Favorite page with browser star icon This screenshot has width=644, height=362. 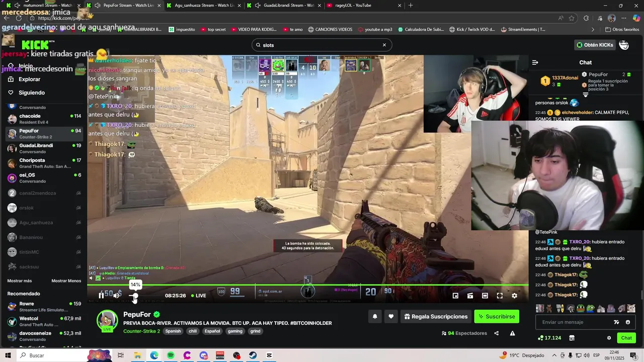572,18
